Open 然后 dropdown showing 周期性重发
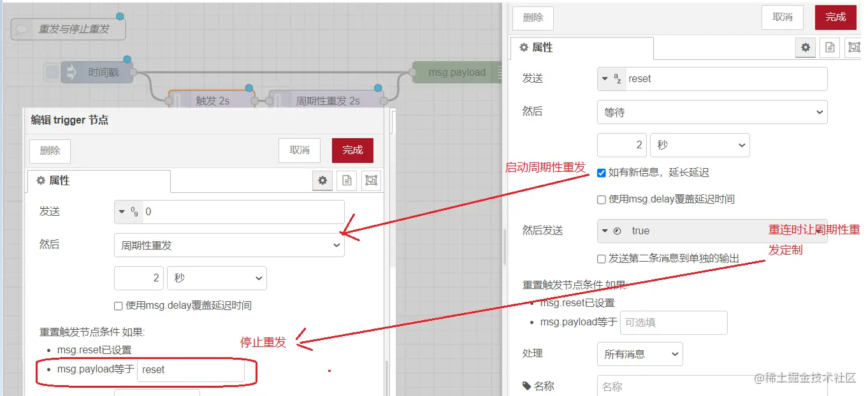 click(229, 245)
